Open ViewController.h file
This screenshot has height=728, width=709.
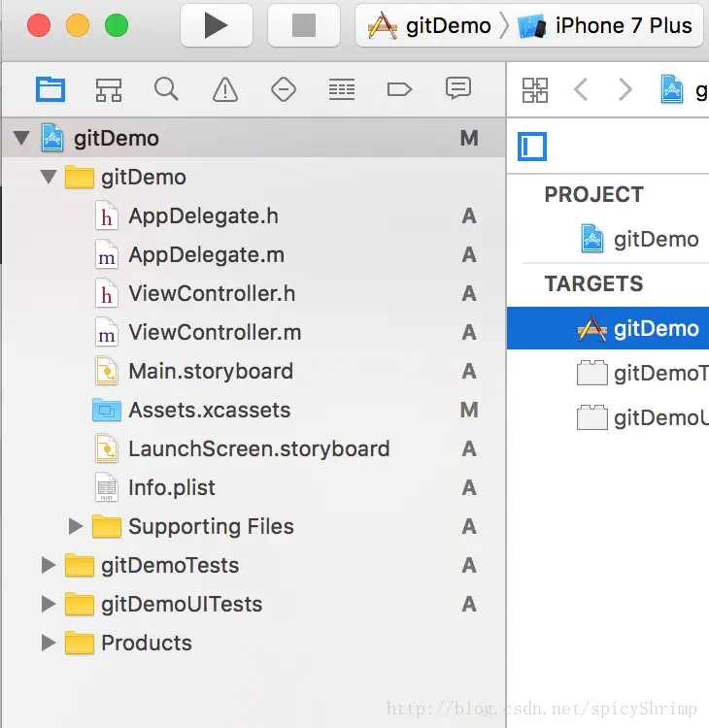point(253,293)
